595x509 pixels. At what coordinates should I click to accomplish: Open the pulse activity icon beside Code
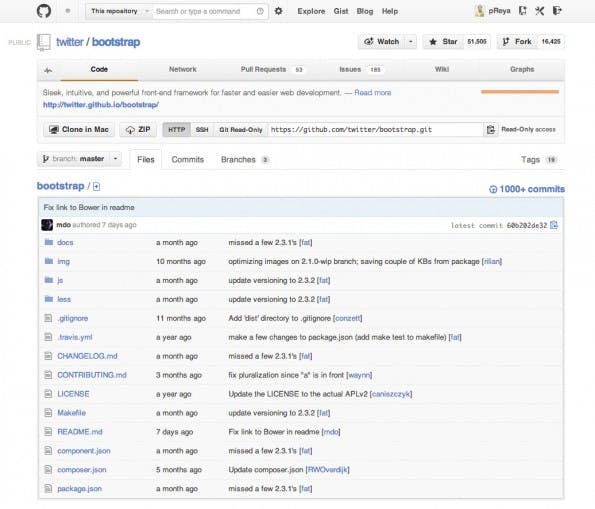tap(48, 70)
